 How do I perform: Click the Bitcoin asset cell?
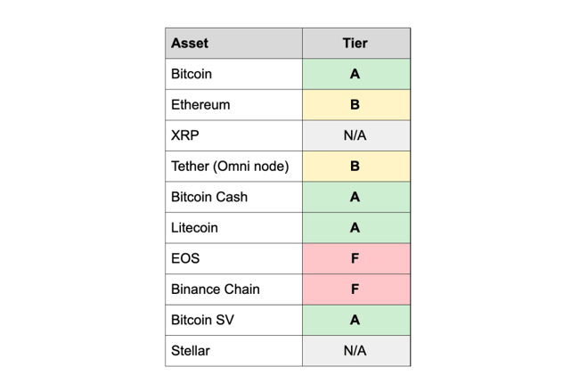tap(233, 74)
